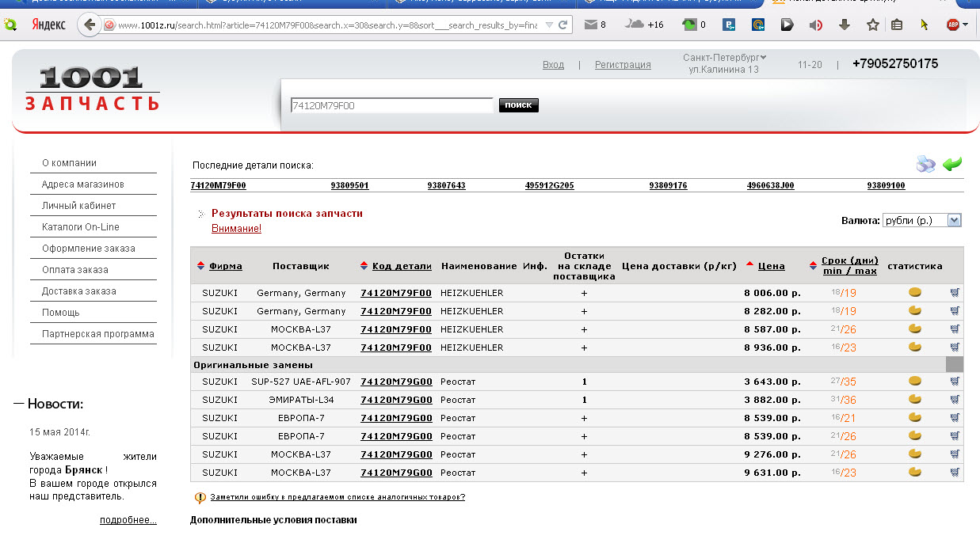The height and width of the screenshot is (547, 980).
Task: Open Личный кабинет from the sidebar
Action: click(x=78, y=206)
